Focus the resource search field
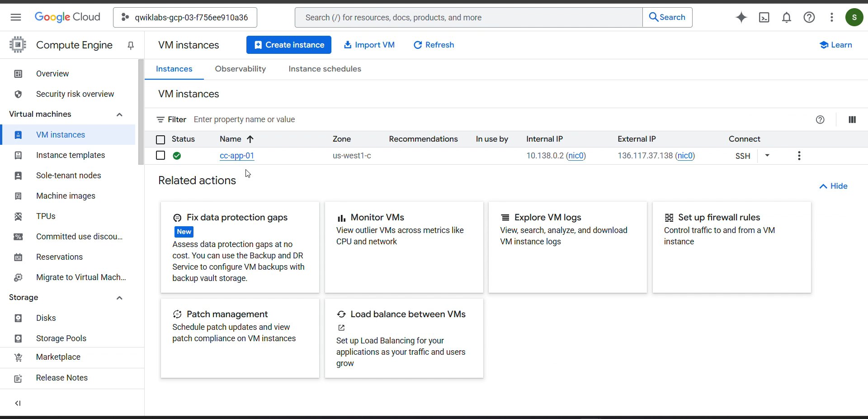The image size is (868, 419). (x=469, y=17)
